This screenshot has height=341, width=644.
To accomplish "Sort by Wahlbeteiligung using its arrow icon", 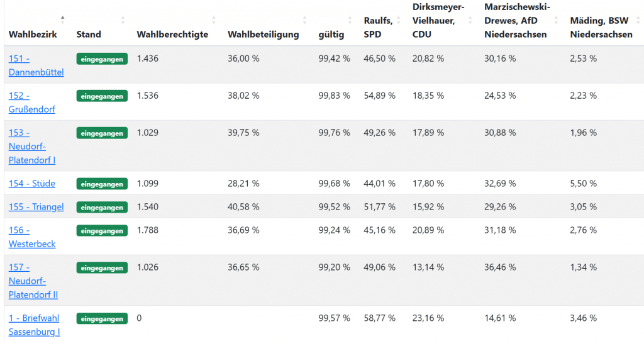I will tap(305, 20).
